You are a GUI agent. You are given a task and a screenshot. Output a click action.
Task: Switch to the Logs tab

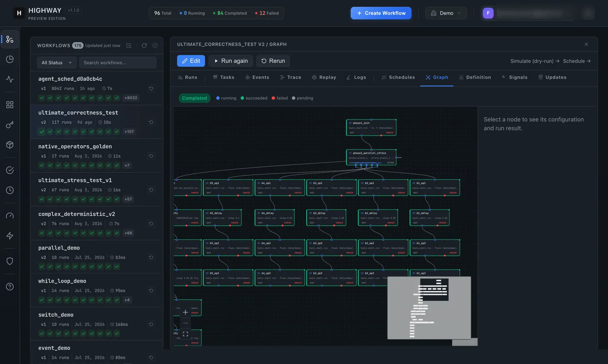[356, 77]
